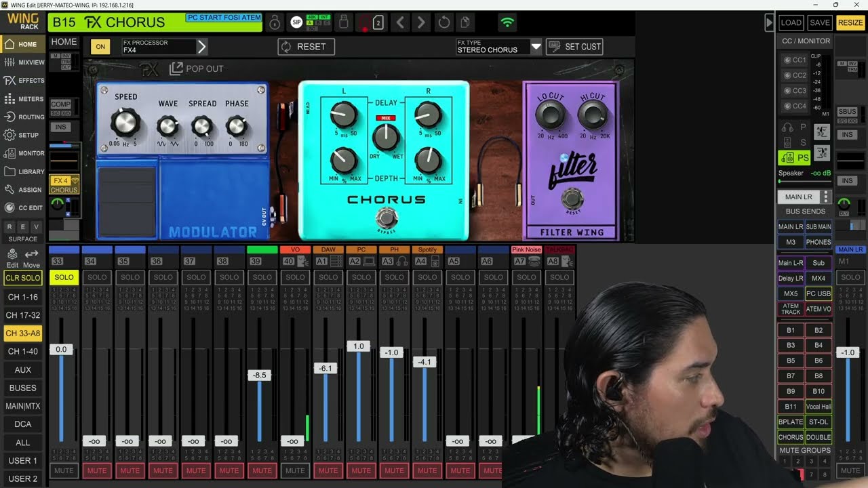Click the upper talkback head icon
Image resolution: width=868 pixels, height=488 pixels.
(822, 132)
